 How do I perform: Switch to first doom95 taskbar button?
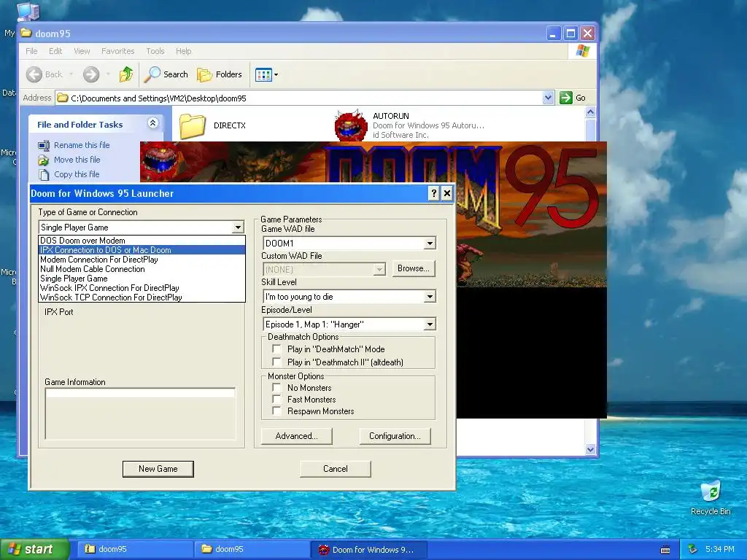135,549
